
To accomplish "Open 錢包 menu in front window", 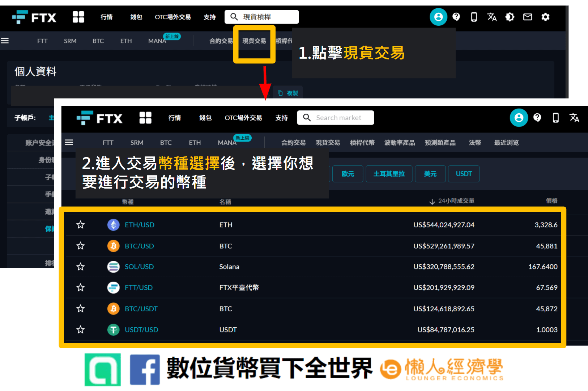I will 205,118.
